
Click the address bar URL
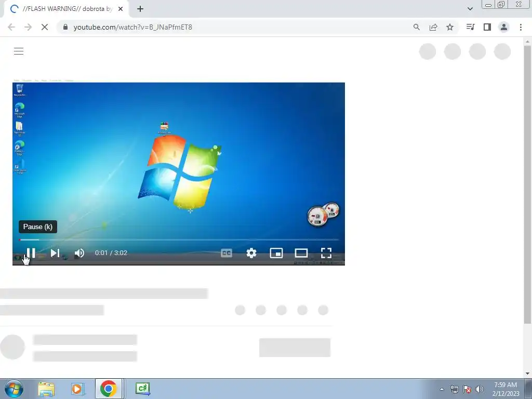132,27
